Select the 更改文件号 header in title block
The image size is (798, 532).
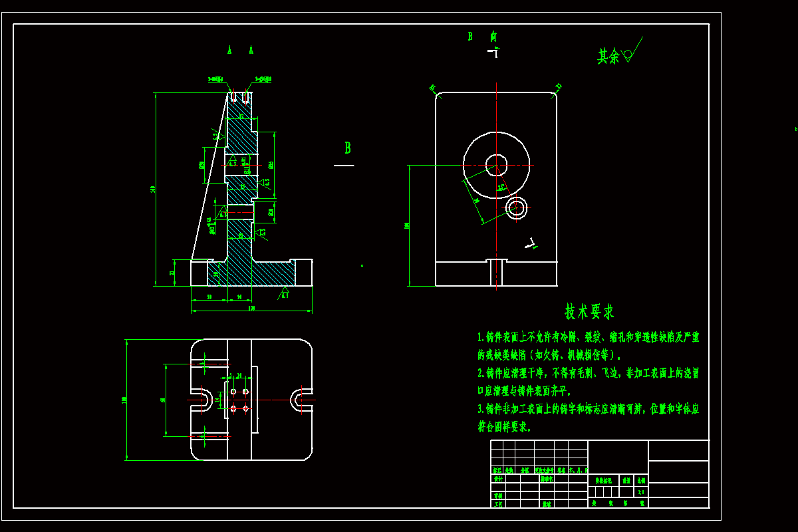point(544,469)
